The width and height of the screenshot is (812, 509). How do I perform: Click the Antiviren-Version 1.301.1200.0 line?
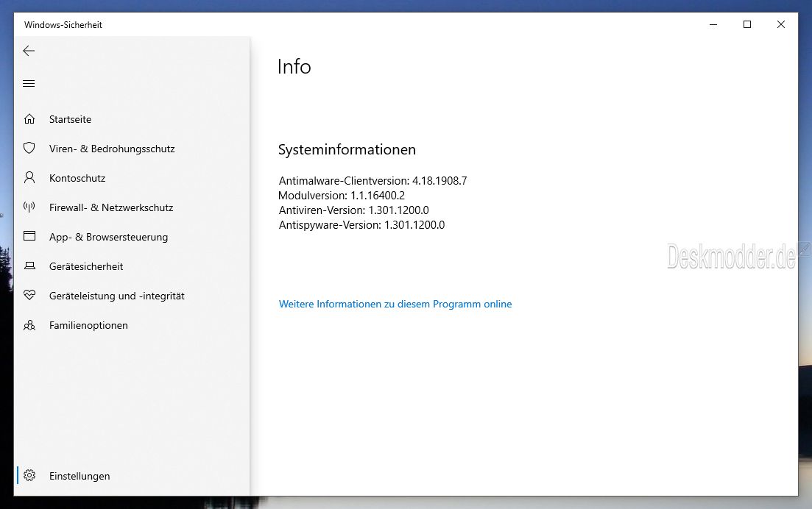pyautogui.click(x=353, y=210)
